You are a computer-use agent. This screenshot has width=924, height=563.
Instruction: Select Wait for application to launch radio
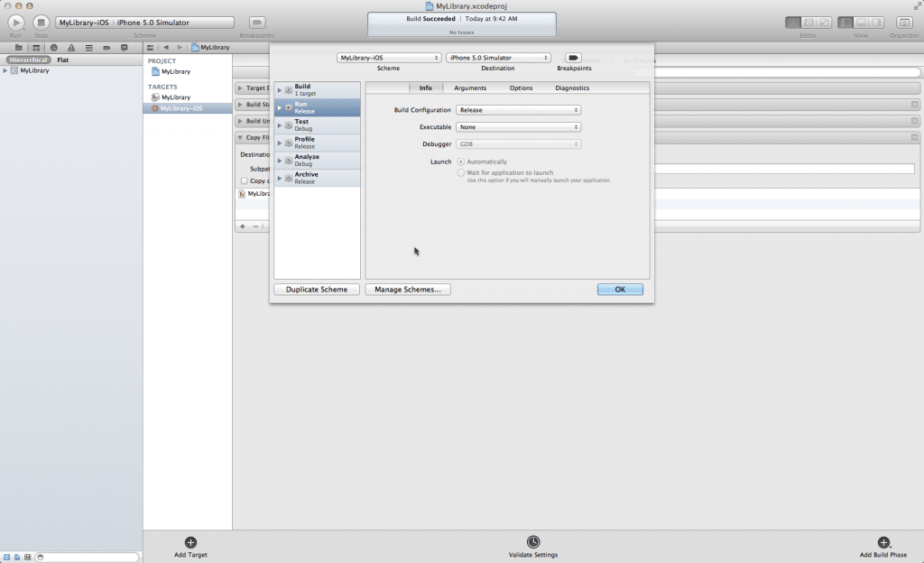pos(461,173)
